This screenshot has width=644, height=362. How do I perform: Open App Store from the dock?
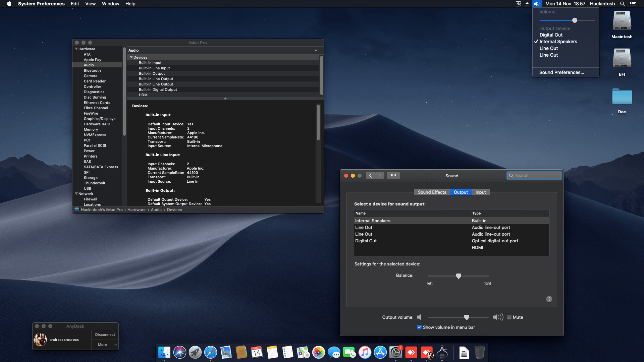(380, 353)
